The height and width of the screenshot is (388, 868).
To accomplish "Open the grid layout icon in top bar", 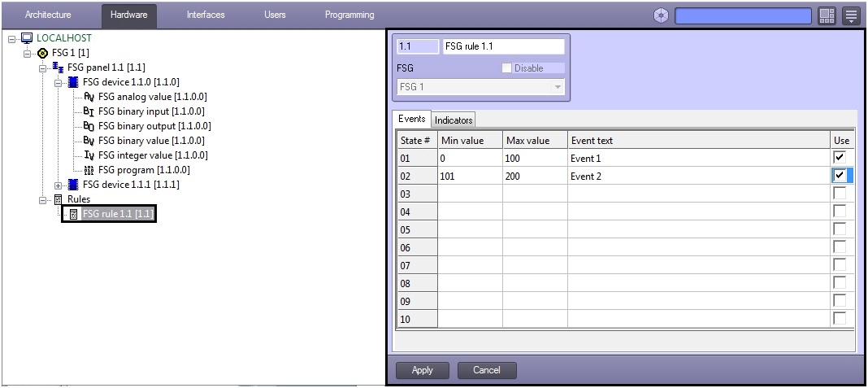I will click(827, 15).
